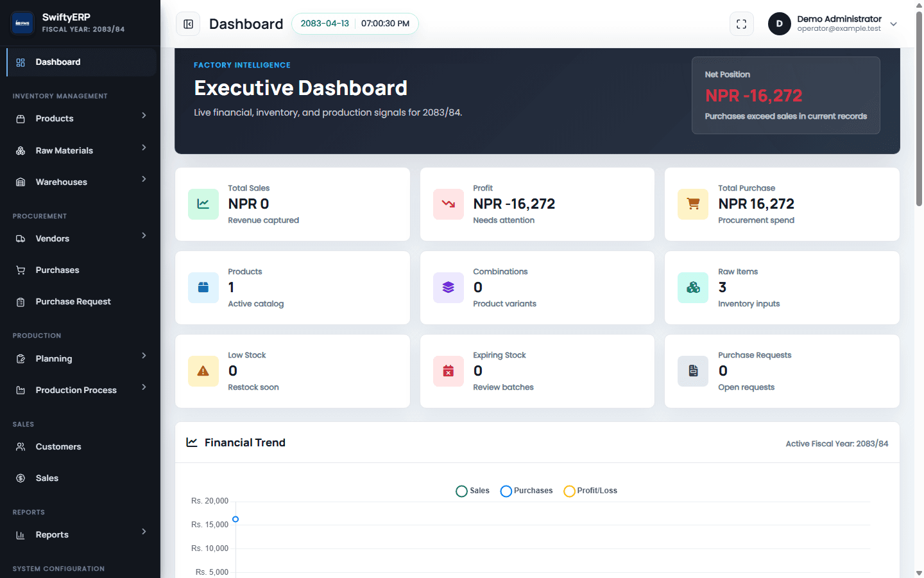Click the Dashboard grid icon in sidebar
Image resolution: width=924 pixels, height=578 pixels.
pyautogui.click(x=21, y=62)
